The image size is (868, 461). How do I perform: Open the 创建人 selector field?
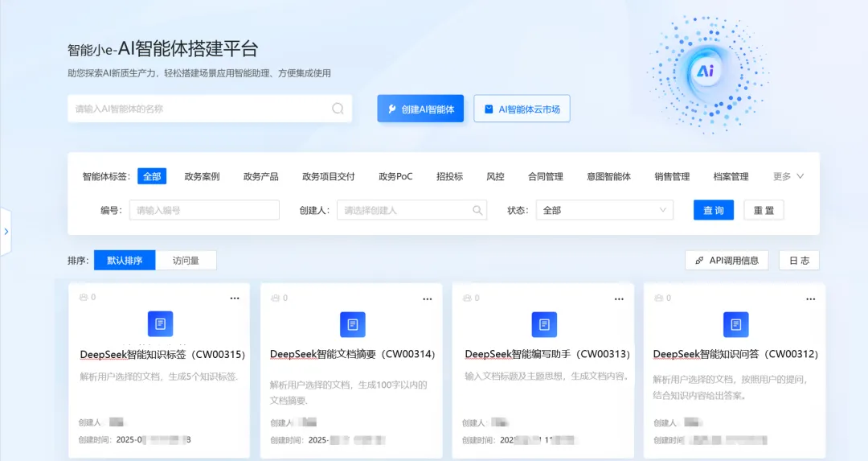point(411,210)
